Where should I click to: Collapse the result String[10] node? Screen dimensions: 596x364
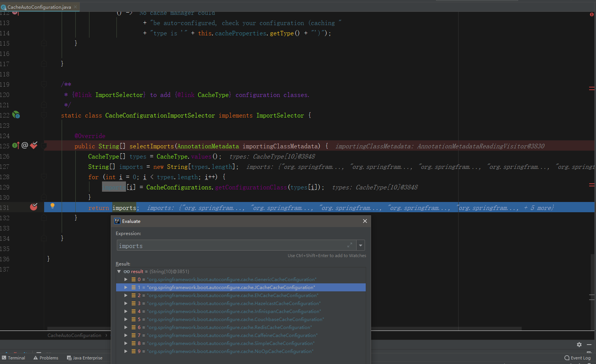click(119, 272)
